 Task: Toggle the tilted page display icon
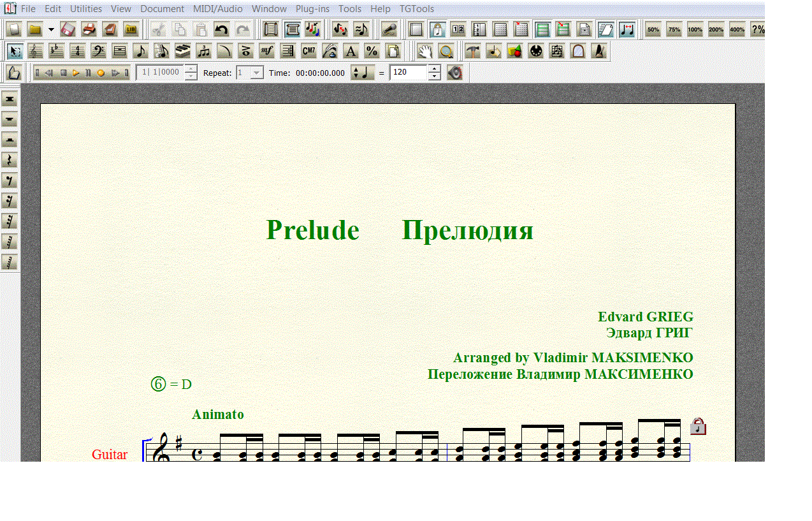(x=605, y=29)
